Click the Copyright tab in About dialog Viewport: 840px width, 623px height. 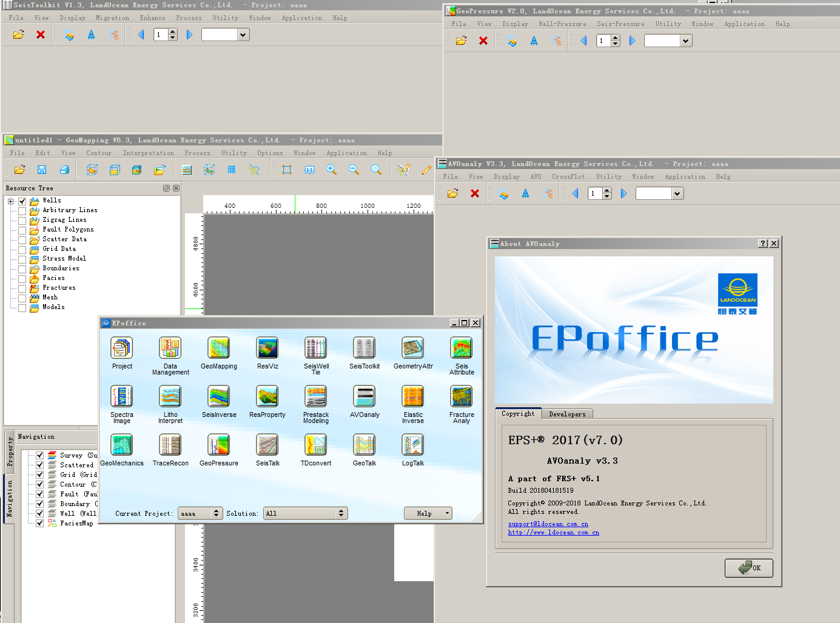(518, 413)
